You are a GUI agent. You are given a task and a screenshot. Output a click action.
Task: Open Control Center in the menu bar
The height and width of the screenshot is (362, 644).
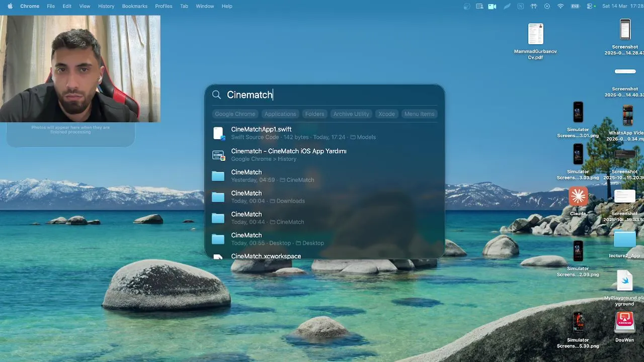590,6
